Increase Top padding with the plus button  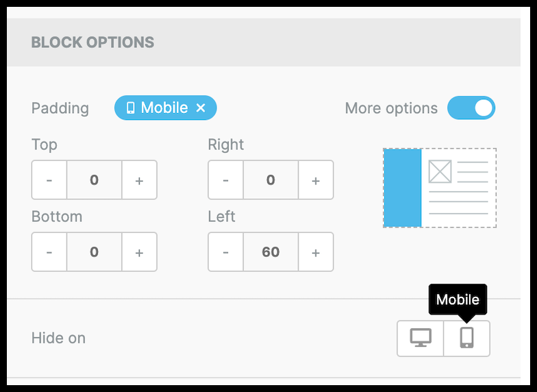tap(139, 180)
